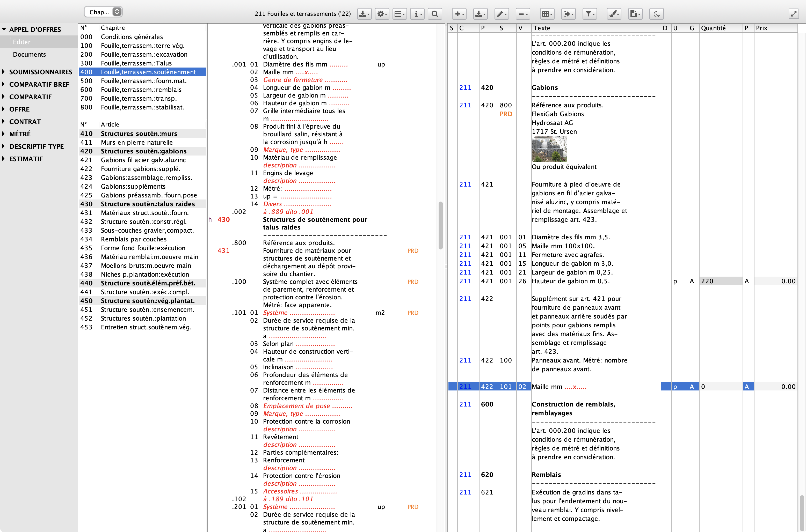Viewport: 806px width, 532px height.
Task: Open the minus remove menu
Action: [x=522, y=14]
